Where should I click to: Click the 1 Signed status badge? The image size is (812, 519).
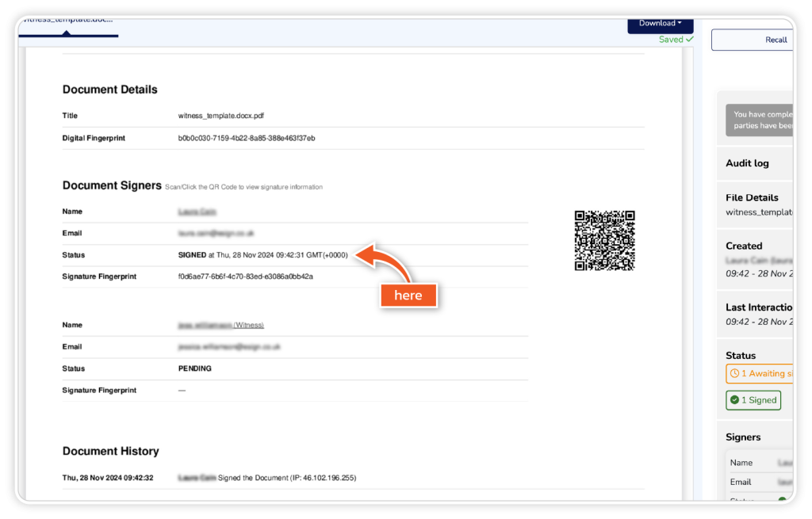point(753,400)
